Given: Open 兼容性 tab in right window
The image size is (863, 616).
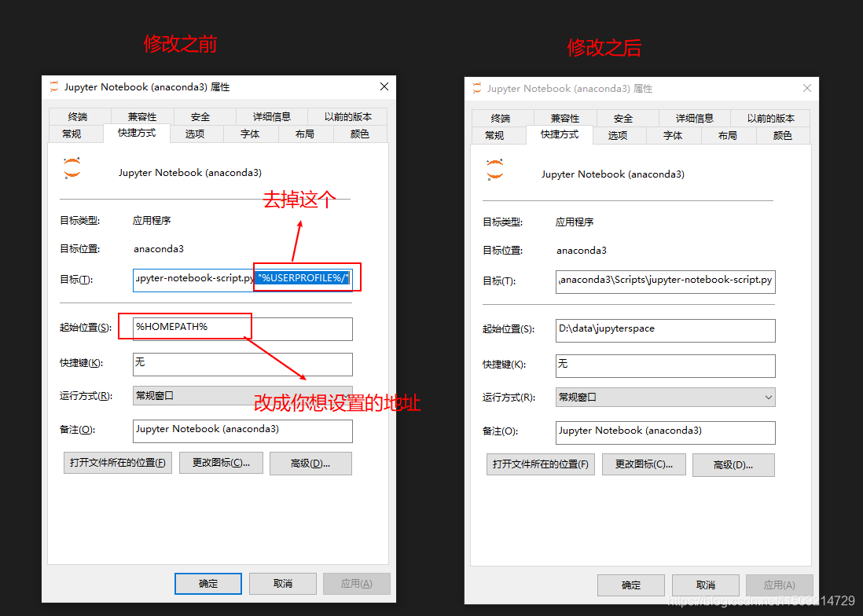Looking at the screenshot, I should [564, 118].
